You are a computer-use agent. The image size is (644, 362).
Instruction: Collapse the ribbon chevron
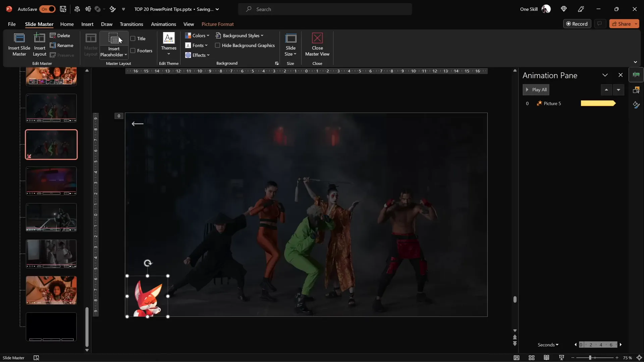coord(635,62)
